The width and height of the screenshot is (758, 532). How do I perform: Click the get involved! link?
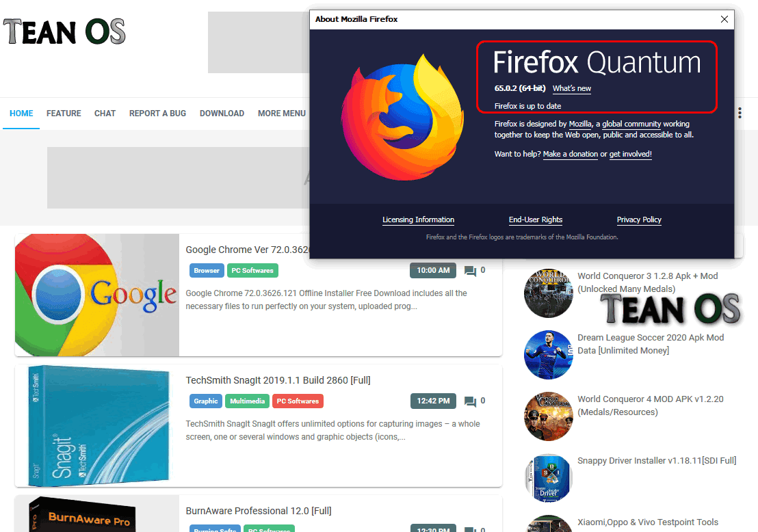(x=630, y=154)
